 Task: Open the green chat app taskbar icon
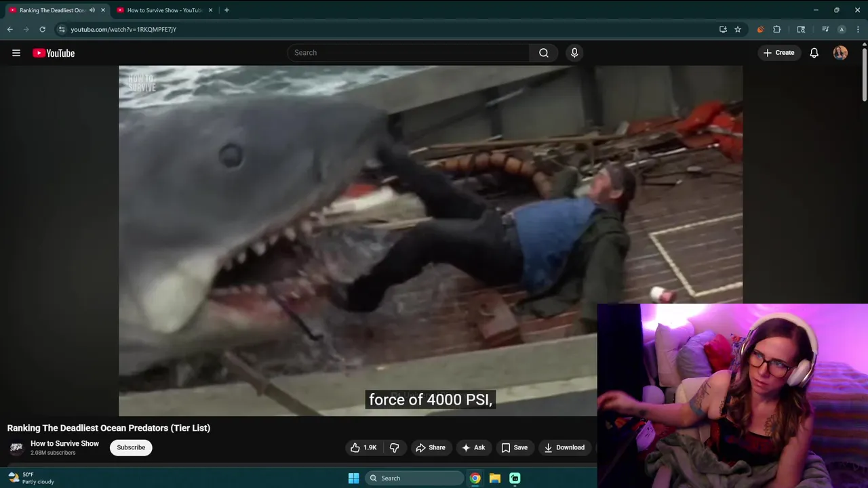pyautogui.click(x=515, y=478)
